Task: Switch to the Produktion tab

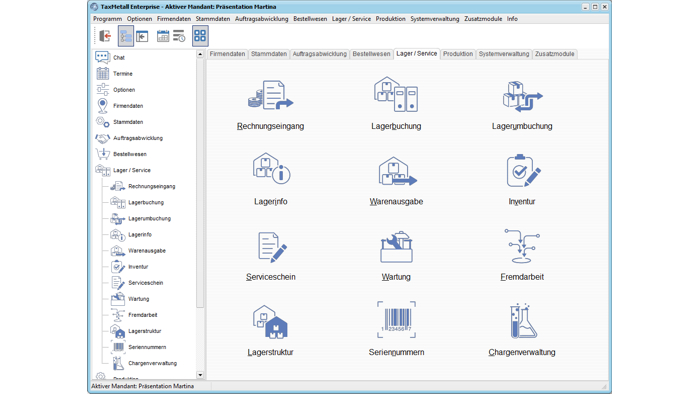Action: click(458, 54)
